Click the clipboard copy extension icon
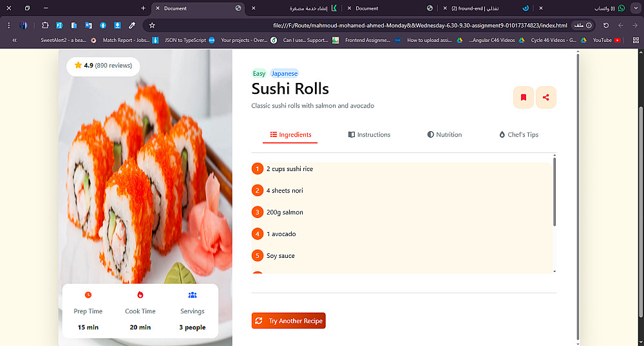Screen dimensions: 644x346 74,26
